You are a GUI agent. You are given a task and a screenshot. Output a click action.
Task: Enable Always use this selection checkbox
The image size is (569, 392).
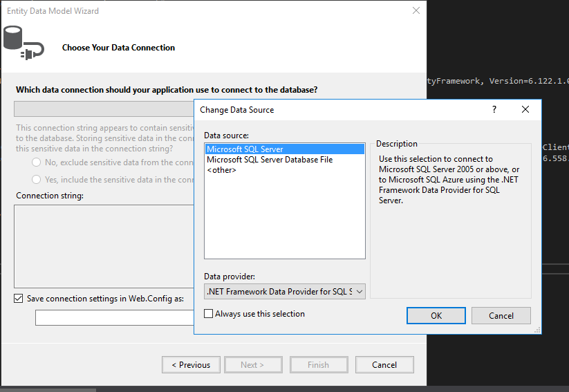[208, 314]
